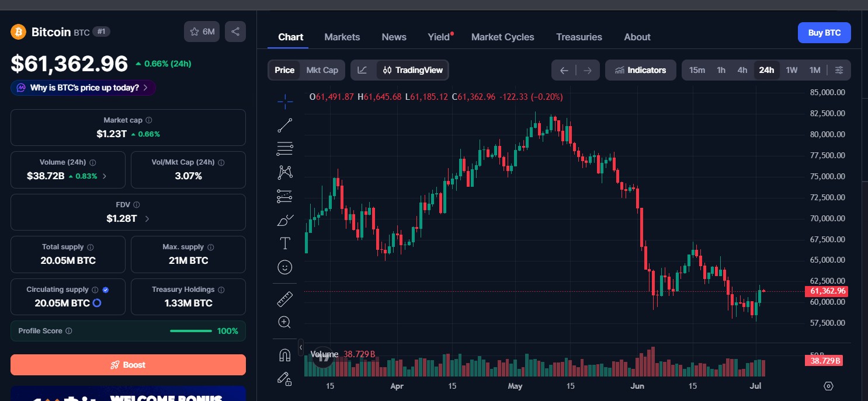Open the Market Cycles tab

point(503,37)
